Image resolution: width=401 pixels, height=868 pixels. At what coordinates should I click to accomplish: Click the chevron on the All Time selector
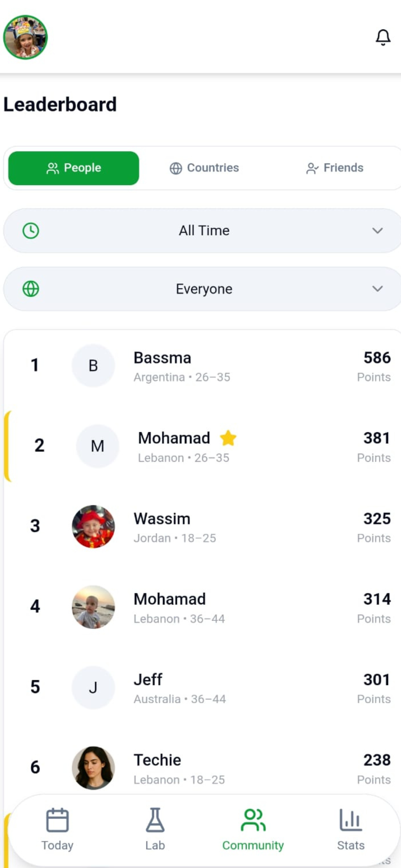(377, 231)
